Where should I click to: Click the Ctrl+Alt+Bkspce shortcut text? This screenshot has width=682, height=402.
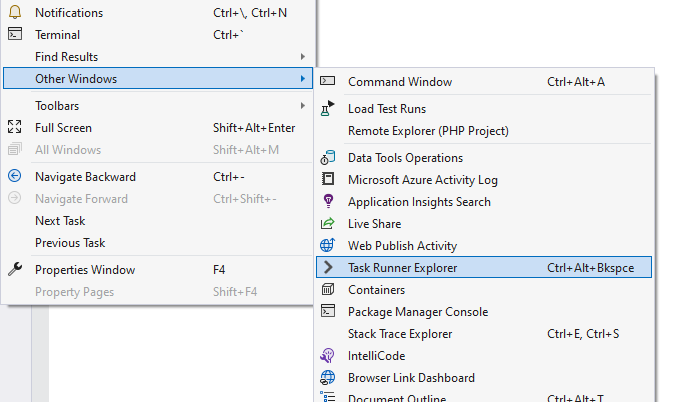click(590, 268)
